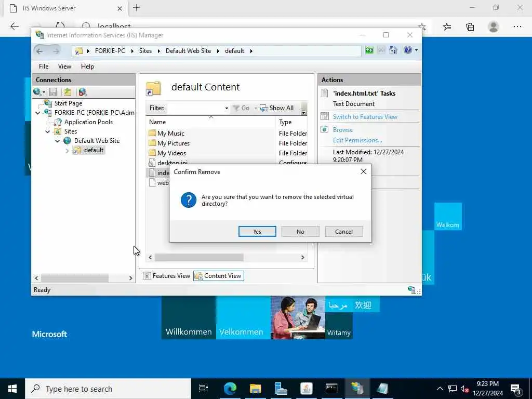
Task: Open Edge Favorites icon
Action: [447, 27]
